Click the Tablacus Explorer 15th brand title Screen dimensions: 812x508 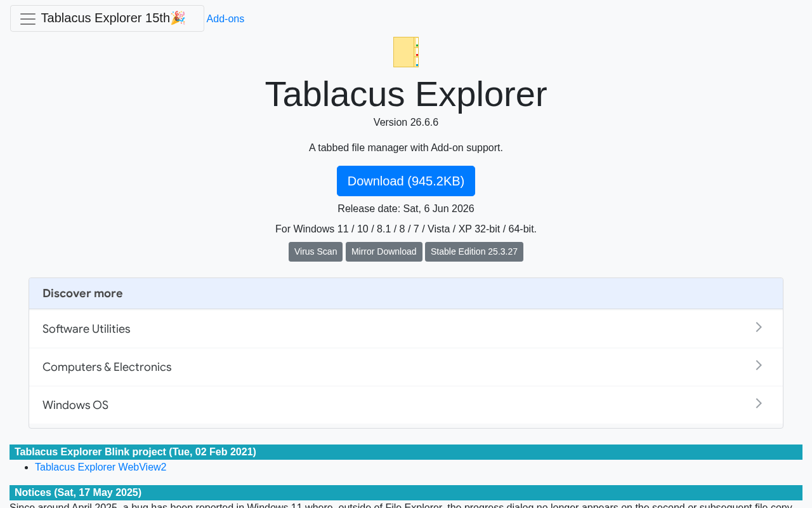[x=114, y=18]
